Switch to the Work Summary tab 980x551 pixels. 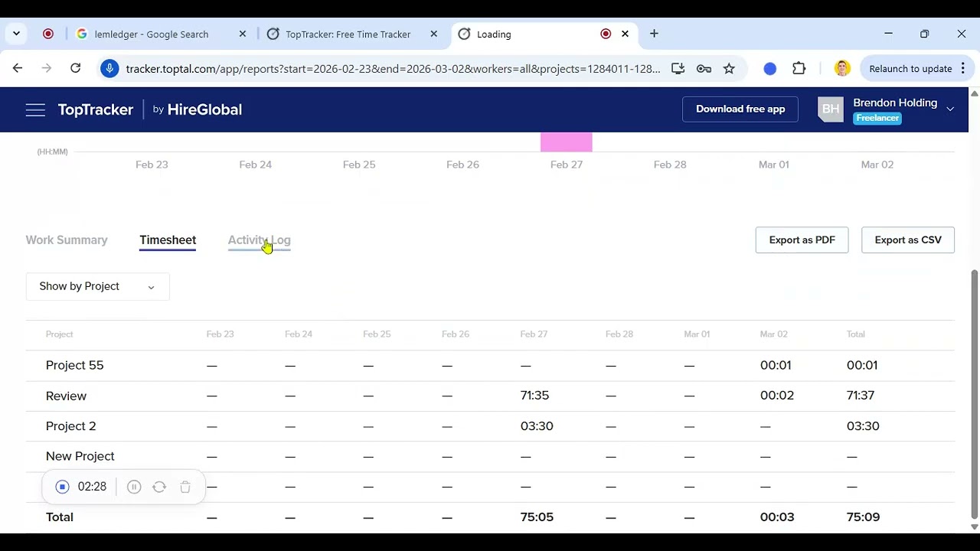pos(67,240)
